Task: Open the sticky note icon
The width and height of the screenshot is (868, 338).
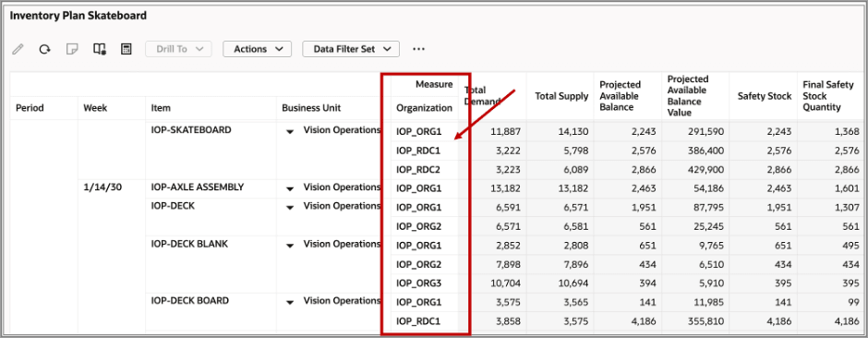Action: pyautogui.click(x=71, y=49)
